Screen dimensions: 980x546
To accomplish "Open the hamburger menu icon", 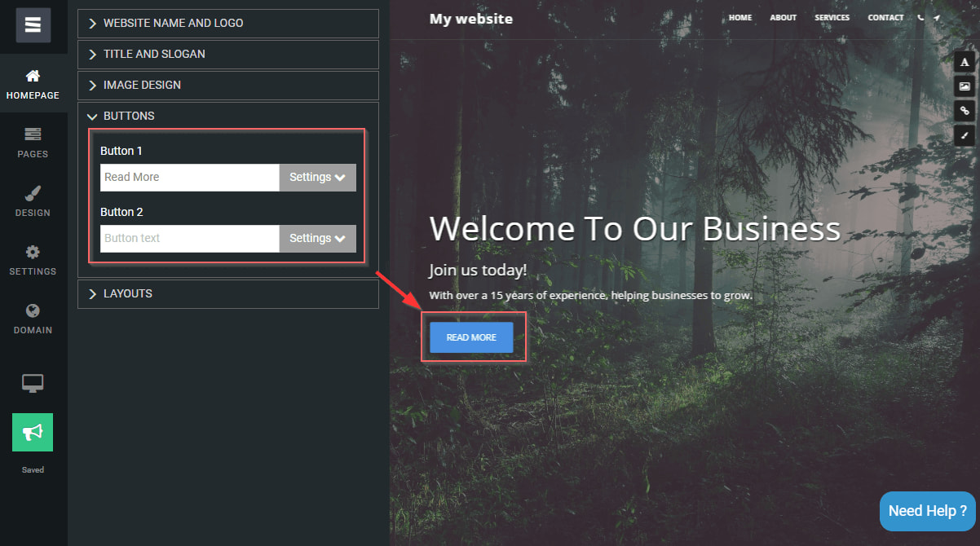I will point(33,25).
